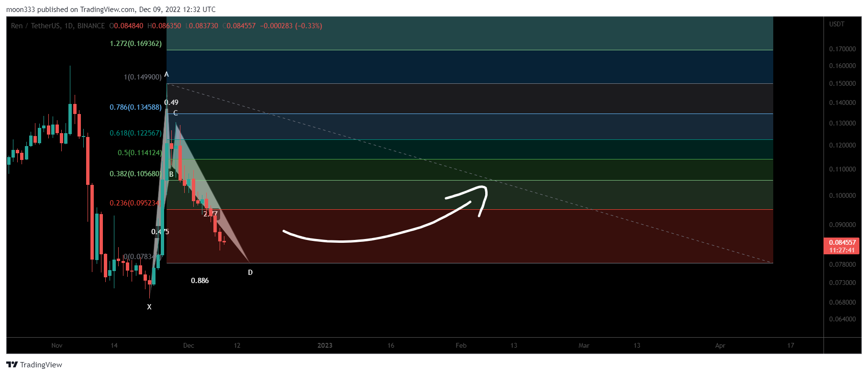Click the high value H0.086350 in header
Screen dimensions: 868x375
[x=164, y=26]
